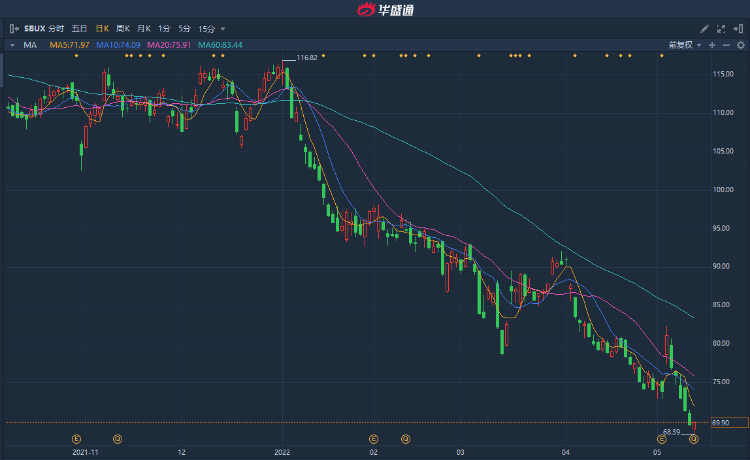Zoom out chart with minus icon

[725, 45]
